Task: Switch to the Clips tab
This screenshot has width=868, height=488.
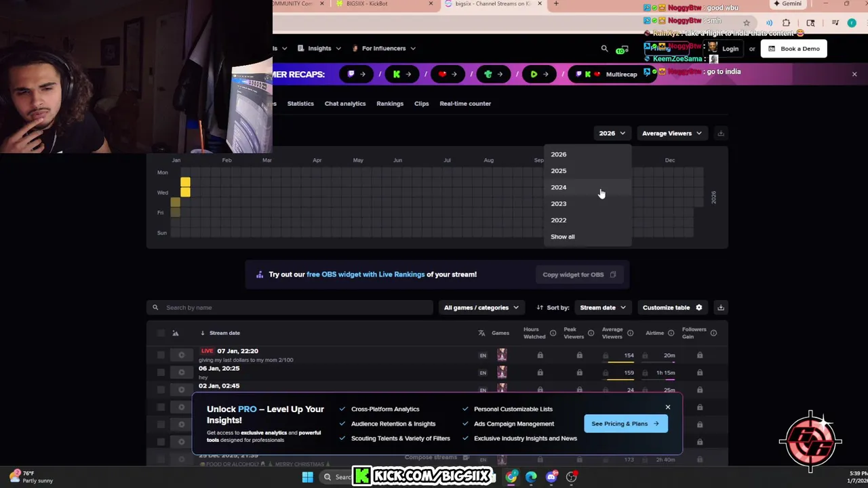Action: pos(422,104)
